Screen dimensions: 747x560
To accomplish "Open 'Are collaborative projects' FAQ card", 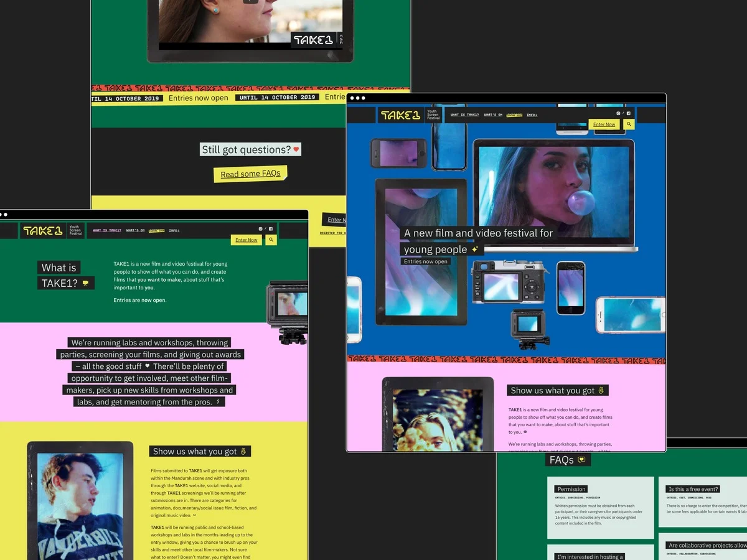I will click(703, 546).
